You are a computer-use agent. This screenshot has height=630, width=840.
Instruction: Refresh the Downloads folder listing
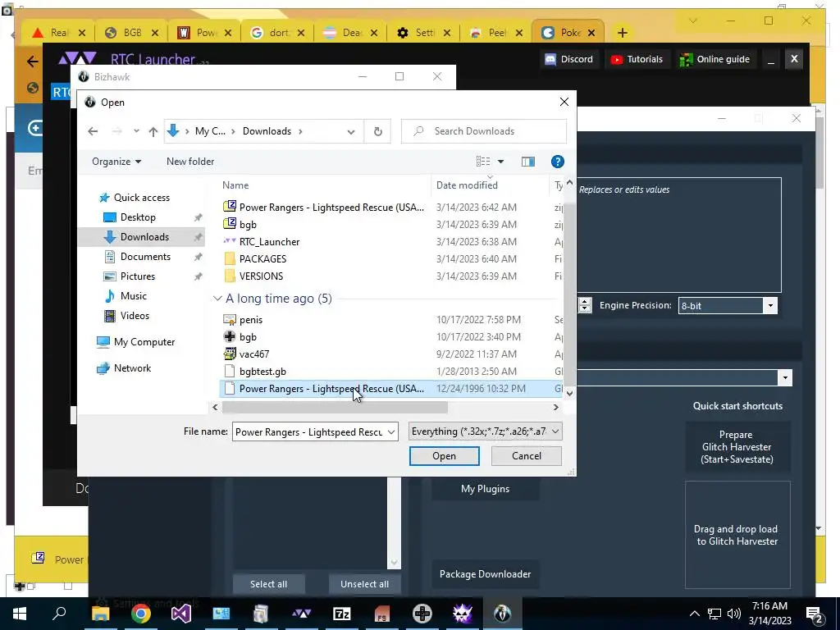click(377, 131)
